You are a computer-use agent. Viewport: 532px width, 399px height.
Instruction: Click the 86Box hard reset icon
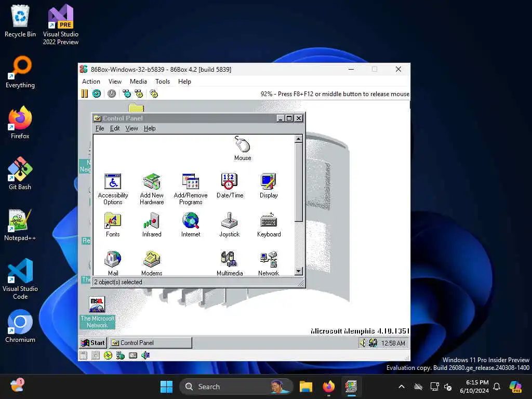pos(97,94)
